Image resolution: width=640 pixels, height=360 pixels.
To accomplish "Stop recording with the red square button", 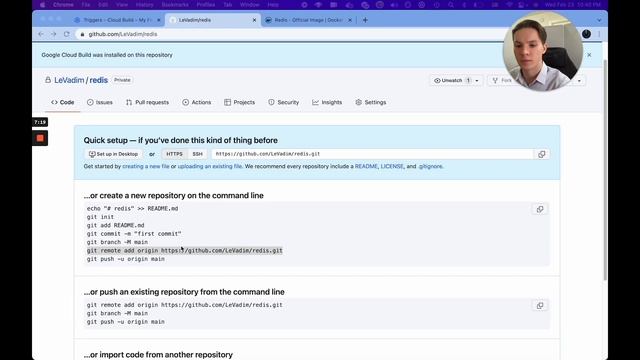I will [40, 138].
